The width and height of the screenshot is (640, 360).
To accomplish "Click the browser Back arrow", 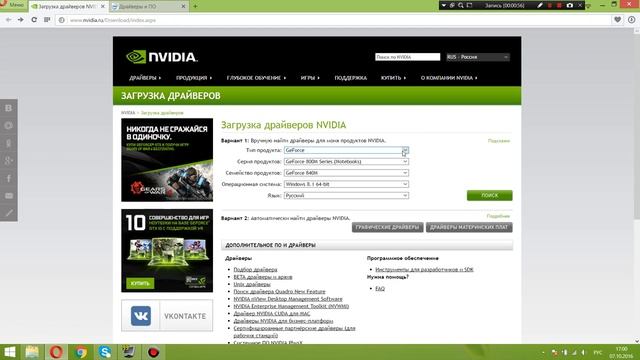I will [8, 20].
